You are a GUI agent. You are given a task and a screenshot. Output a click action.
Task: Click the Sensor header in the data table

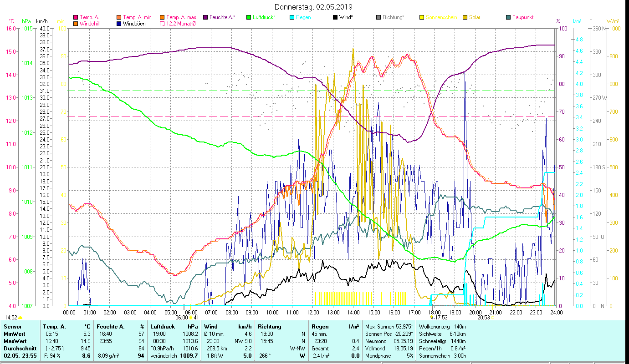click(x=12, y=327)
